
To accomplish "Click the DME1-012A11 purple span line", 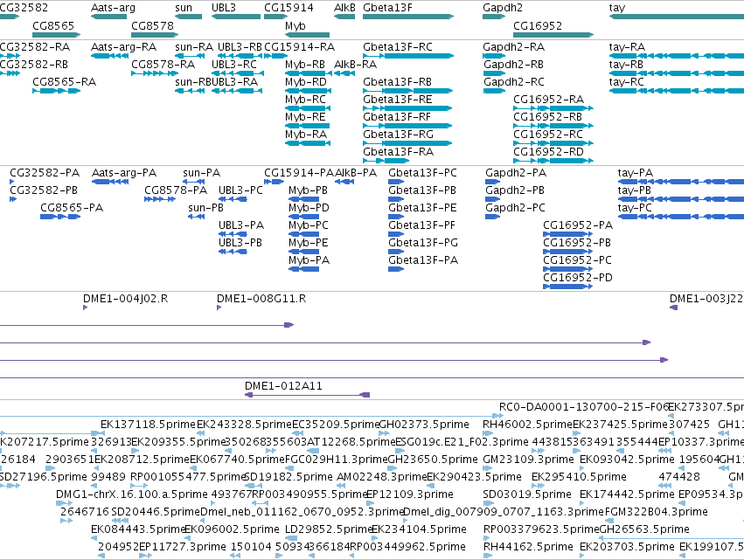I will 307,395.
